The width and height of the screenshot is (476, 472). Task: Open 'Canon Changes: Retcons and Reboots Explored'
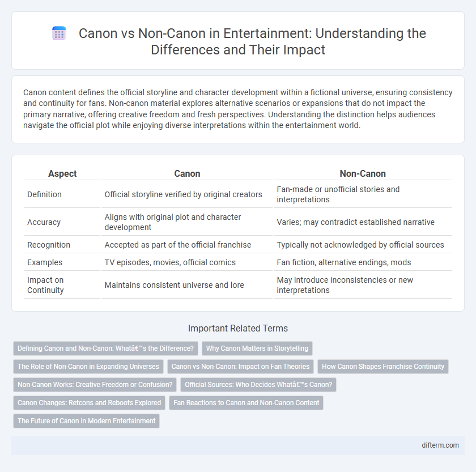click(x=90, y=403)
